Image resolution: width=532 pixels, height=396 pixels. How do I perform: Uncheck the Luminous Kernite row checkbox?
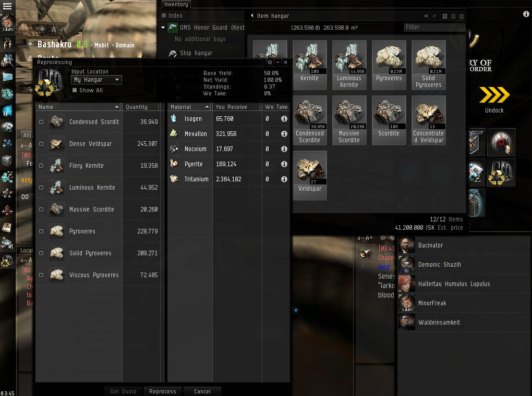point(41,188)
